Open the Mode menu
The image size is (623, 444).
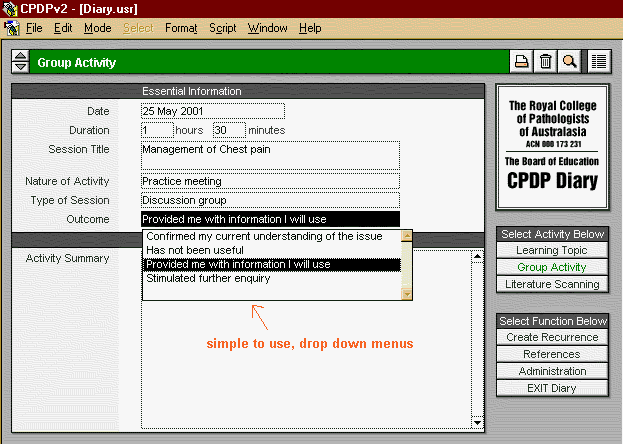pos(98,28)
